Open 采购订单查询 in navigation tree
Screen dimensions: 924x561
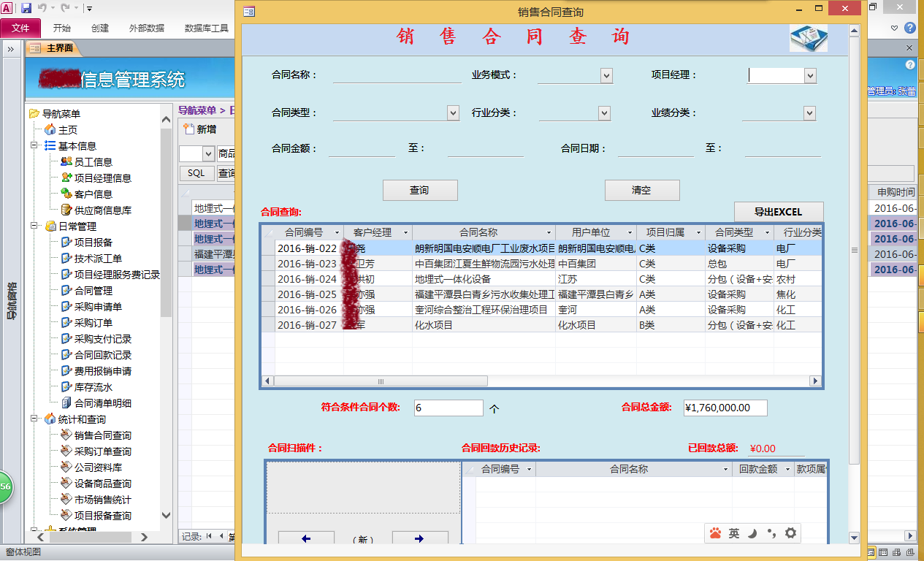pos(102,451)
